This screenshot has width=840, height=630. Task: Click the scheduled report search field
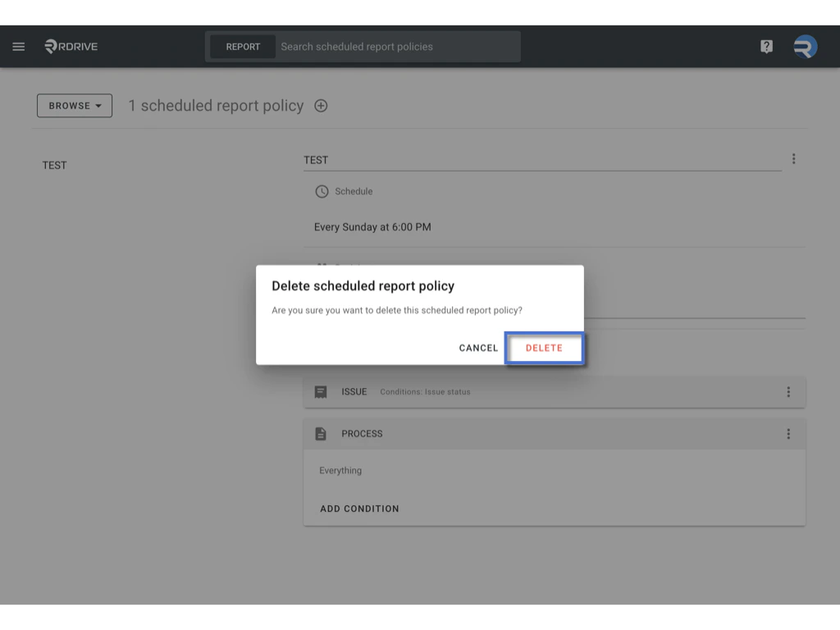pos(394,46)
